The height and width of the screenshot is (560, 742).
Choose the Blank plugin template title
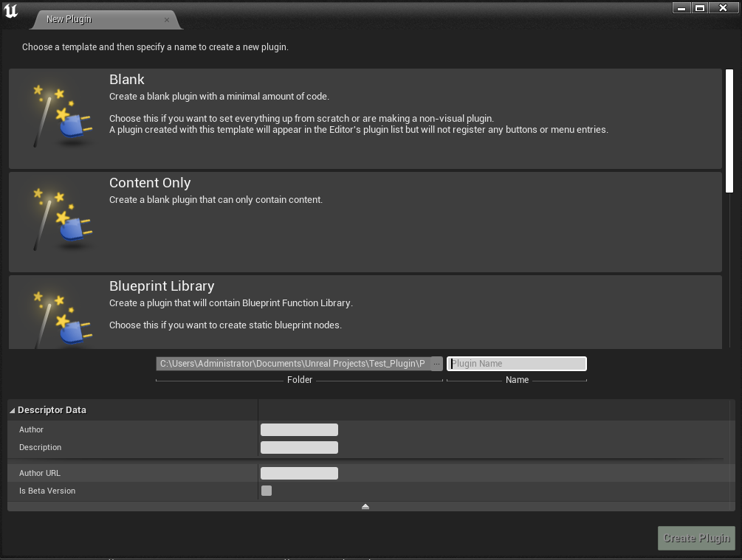[127, 80]
